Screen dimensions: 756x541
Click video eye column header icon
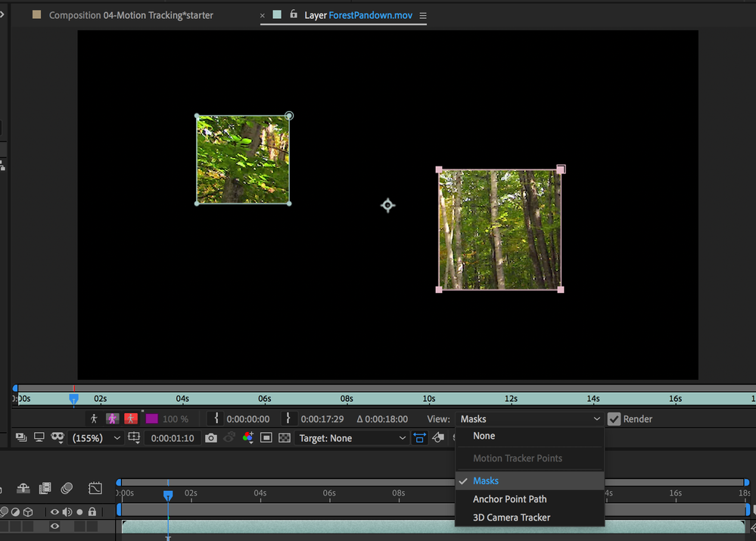click(54, 511)
